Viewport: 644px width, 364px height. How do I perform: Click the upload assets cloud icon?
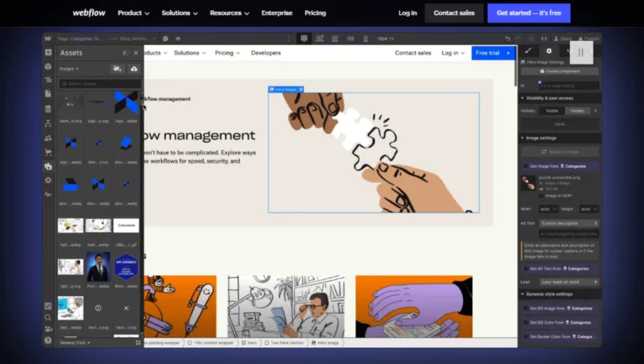coord(134,69)
